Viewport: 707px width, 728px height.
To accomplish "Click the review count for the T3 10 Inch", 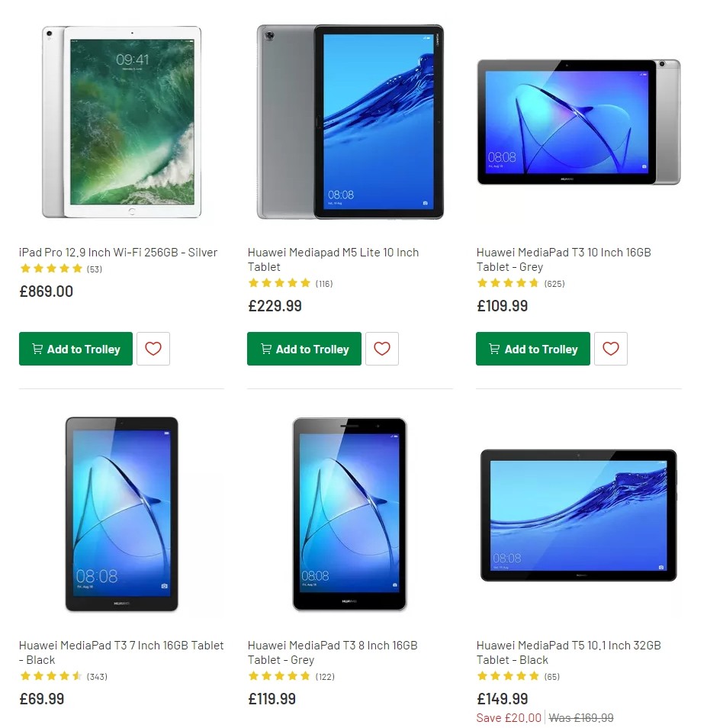I will click(x=554, y=283).
